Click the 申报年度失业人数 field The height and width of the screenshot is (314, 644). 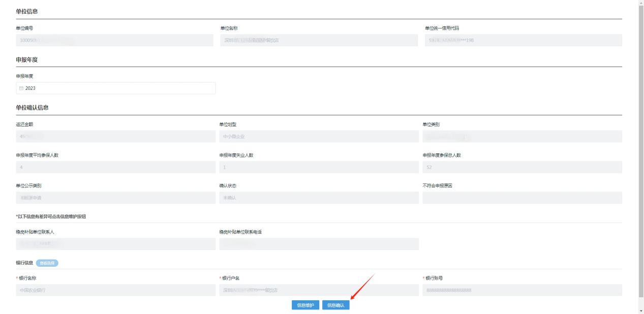319,167
